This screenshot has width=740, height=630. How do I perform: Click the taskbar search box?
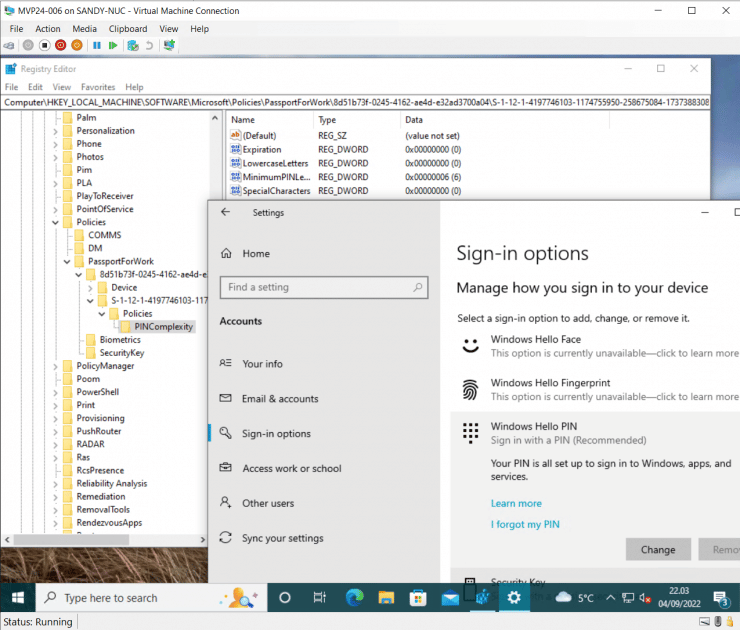point(151,598)
